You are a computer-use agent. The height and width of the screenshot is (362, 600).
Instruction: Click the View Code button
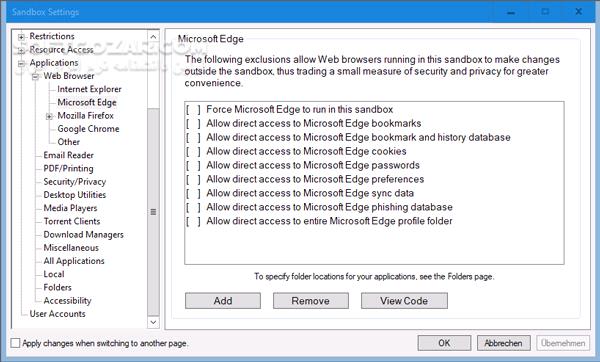tap(404, 301)
